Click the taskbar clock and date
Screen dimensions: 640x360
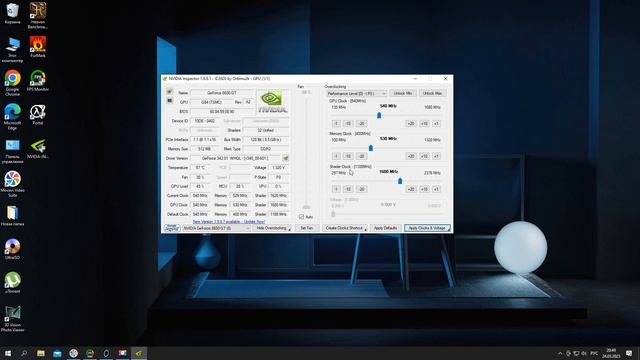[x=611, y=353]
